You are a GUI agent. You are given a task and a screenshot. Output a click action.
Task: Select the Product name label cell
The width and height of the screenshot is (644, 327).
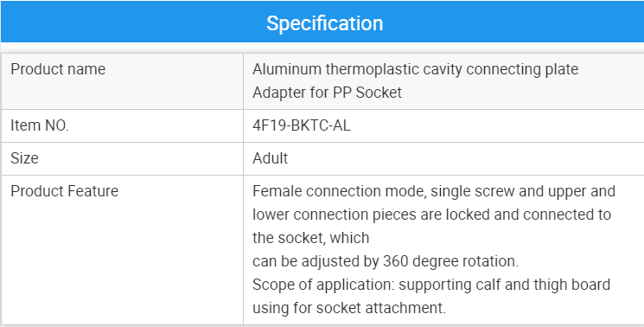(123, 81)
